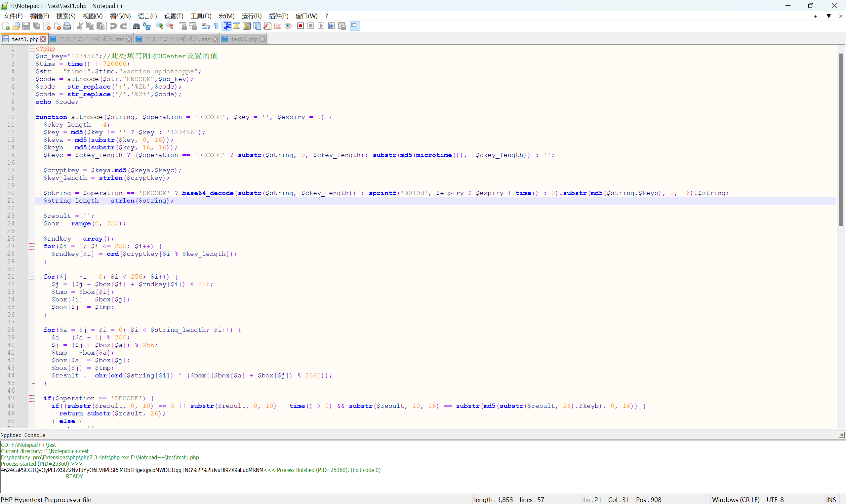Click the editor vertical scrollbar thumb

(841, 139)
